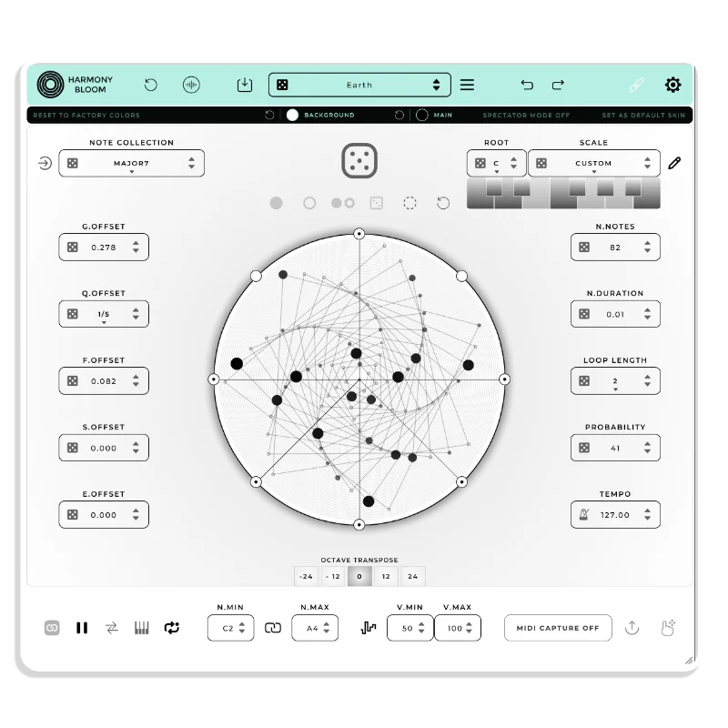
Task: Click the undo arrow icon
Action: coord(527,85)
